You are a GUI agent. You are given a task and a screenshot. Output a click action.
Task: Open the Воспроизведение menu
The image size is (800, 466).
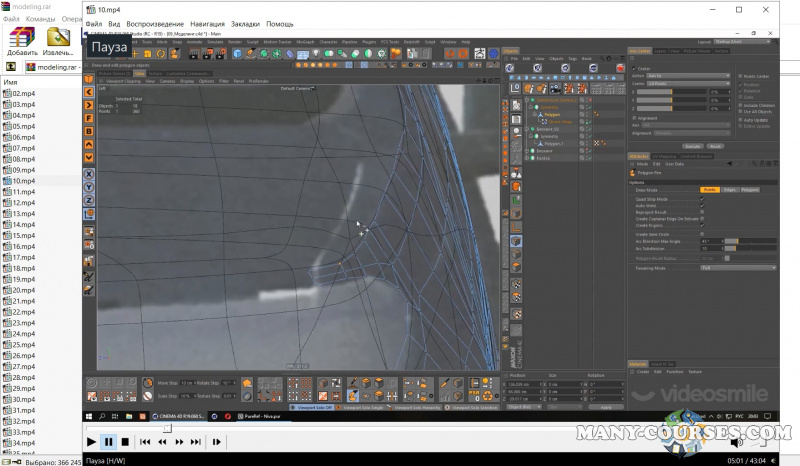155,23
